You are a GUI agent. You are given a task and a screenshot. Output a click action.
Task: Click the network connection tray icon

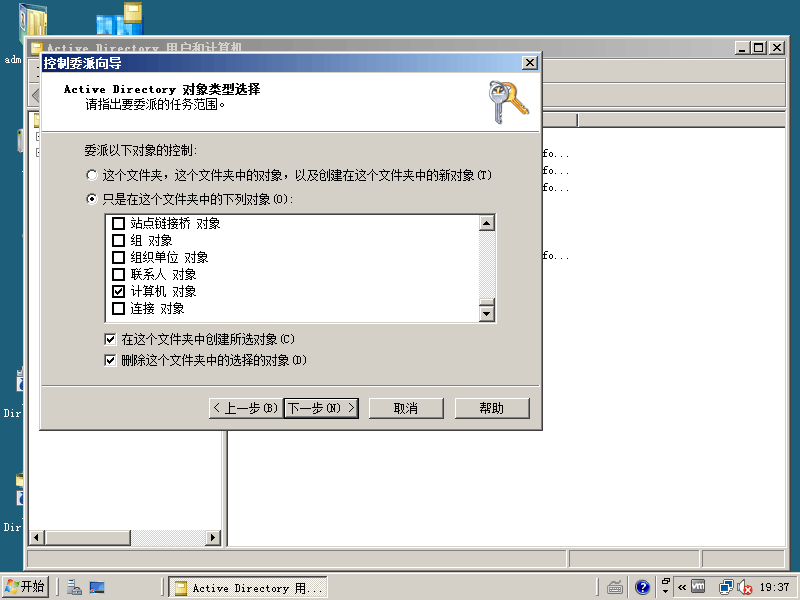point(726,588)
